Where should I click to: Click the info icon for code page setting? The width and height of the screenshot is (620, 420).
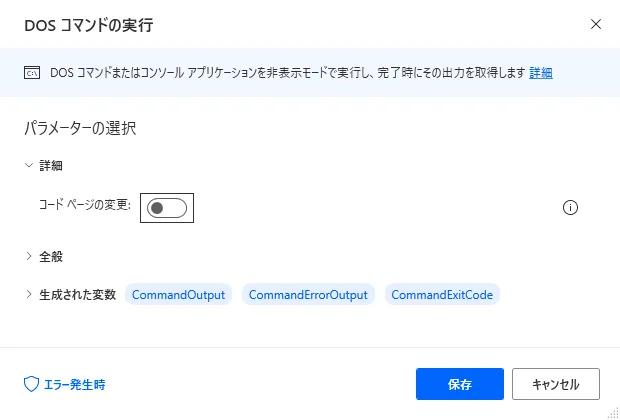point(571,208)
